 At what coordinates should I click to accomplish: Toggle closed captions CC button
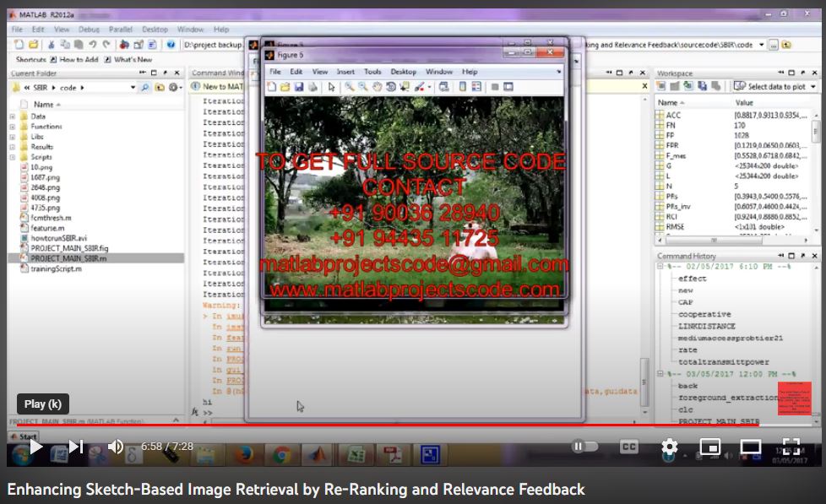629,447
